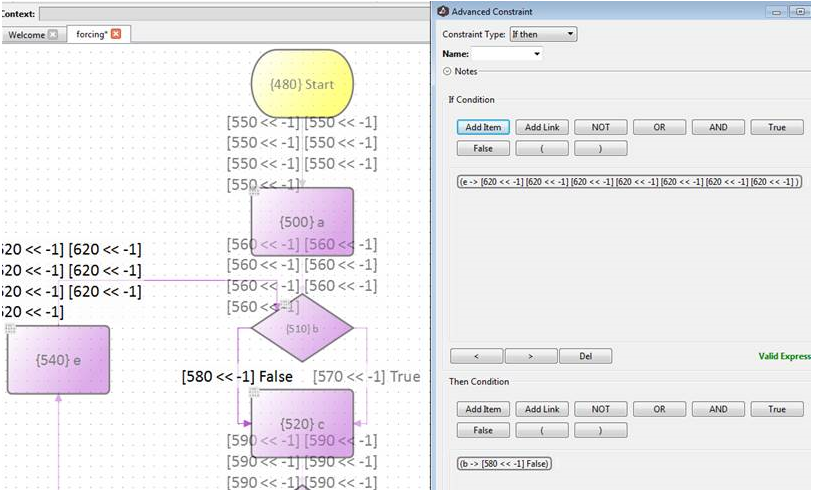Insert True in Then Condition

[x=777, y=409]
